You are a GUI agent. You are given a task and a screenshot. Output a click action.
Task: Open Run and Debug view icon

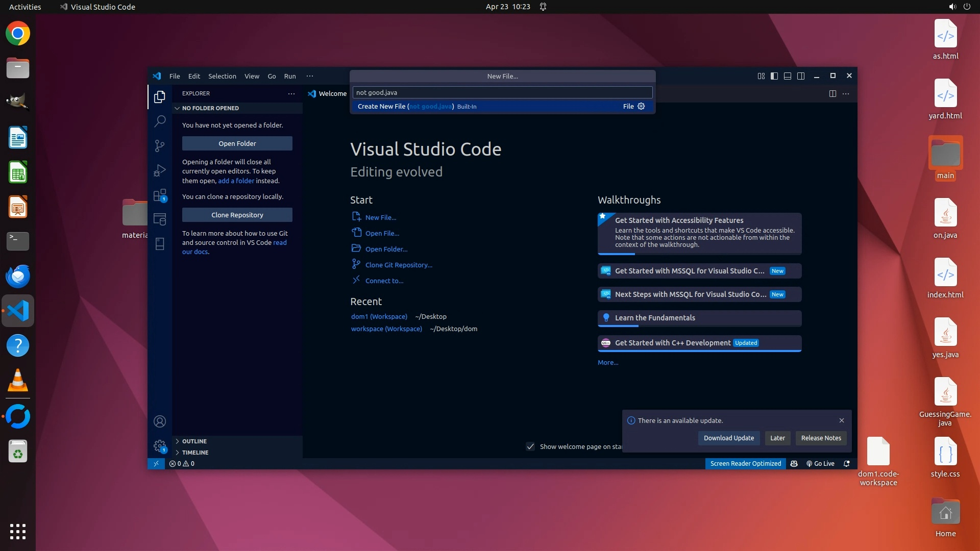pyautogui.click(x=160, y=170)
